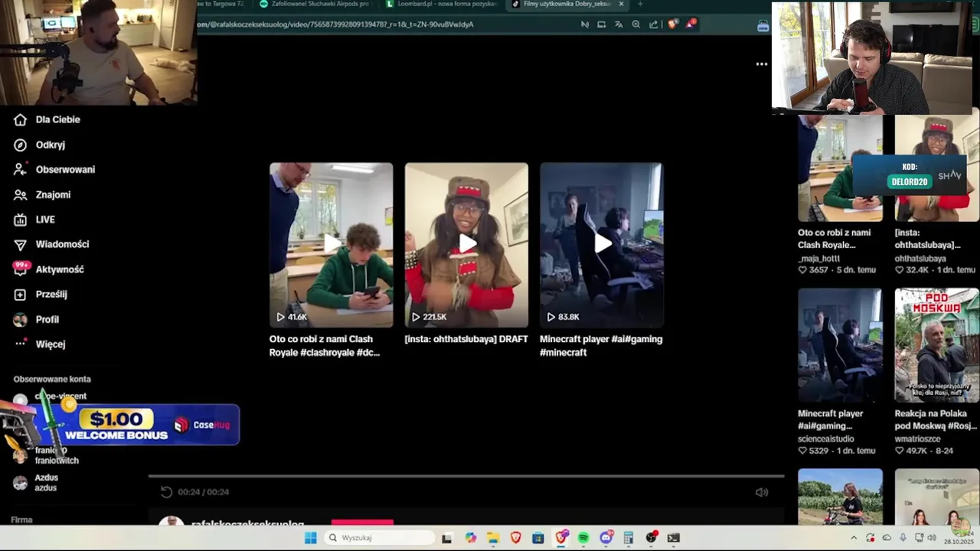
Task: Switch to Zafoliowane Słuchawki Airpods tab
Action: click(x=315, y=4)
